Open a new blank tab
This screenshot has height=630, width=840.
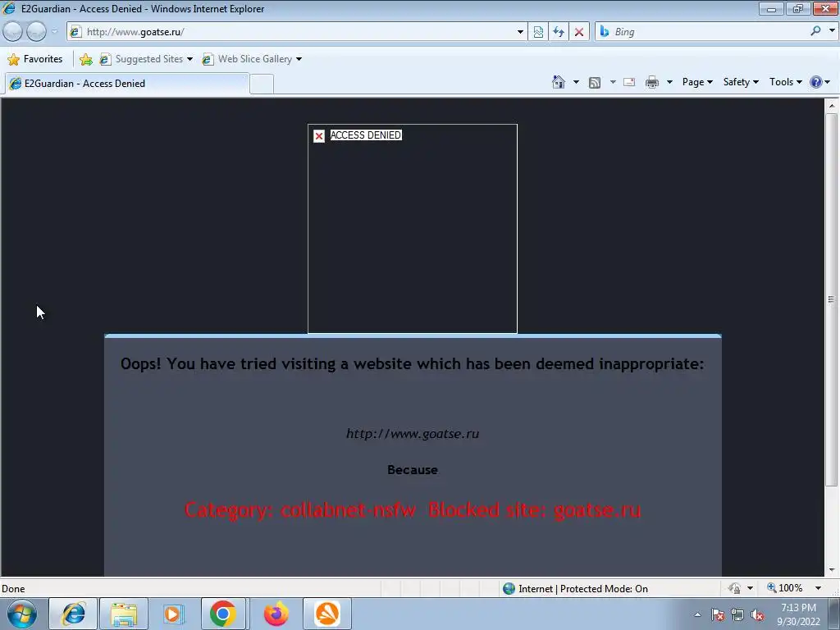point(262,84)
